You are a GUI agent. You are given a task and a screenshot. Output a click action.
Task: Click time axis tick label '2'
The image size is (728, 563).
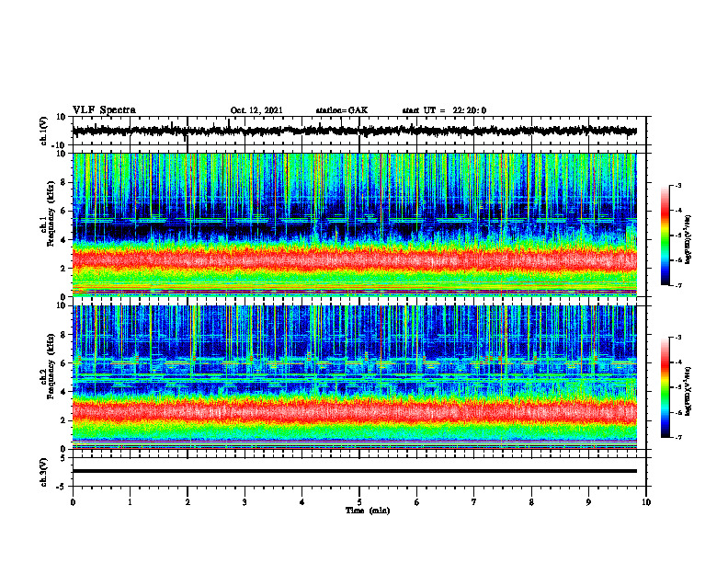(x=188, y=502)
